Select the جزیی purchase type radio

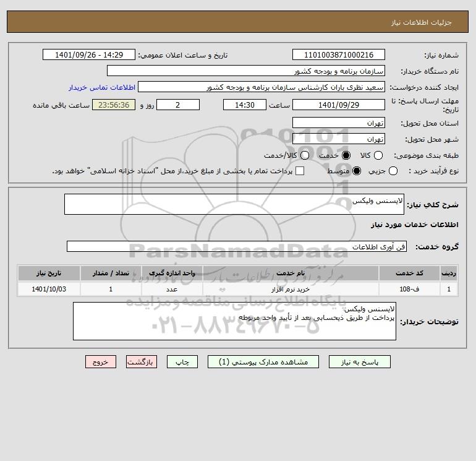[393, 171]
